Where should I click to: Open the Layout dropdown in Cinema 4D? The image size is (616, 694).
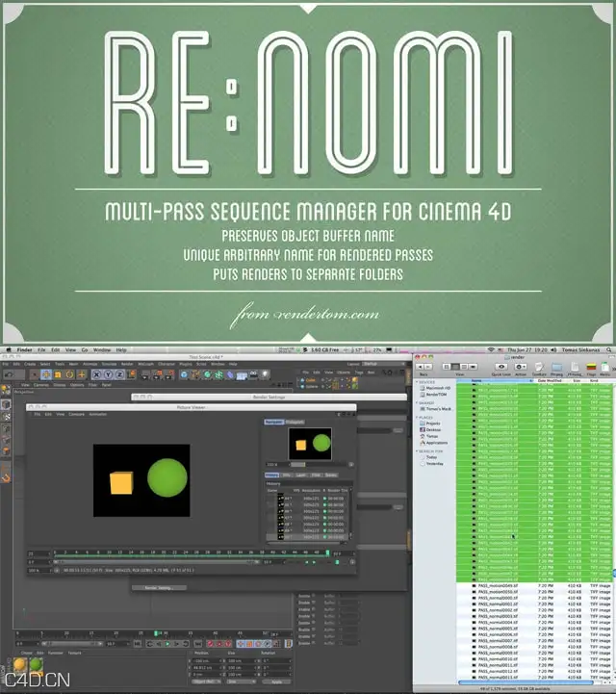click(384, 364)
